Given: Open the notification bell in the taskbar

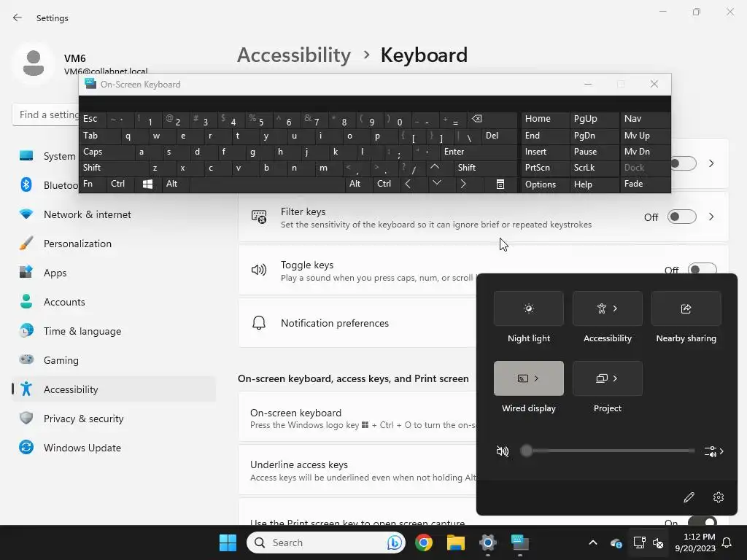Looking at the screenshot, I should click(x=727, y=542).
